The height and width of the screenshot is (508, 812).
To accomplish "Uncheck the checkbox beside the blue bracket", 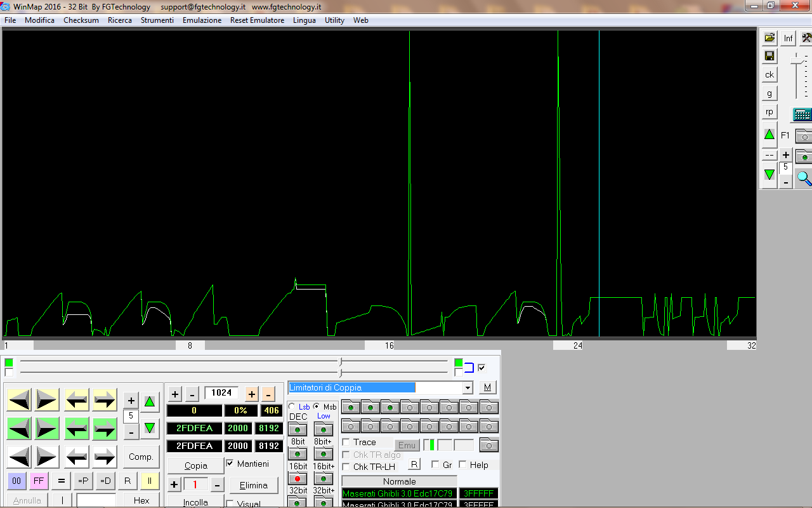I will click(x=481, y=367).
